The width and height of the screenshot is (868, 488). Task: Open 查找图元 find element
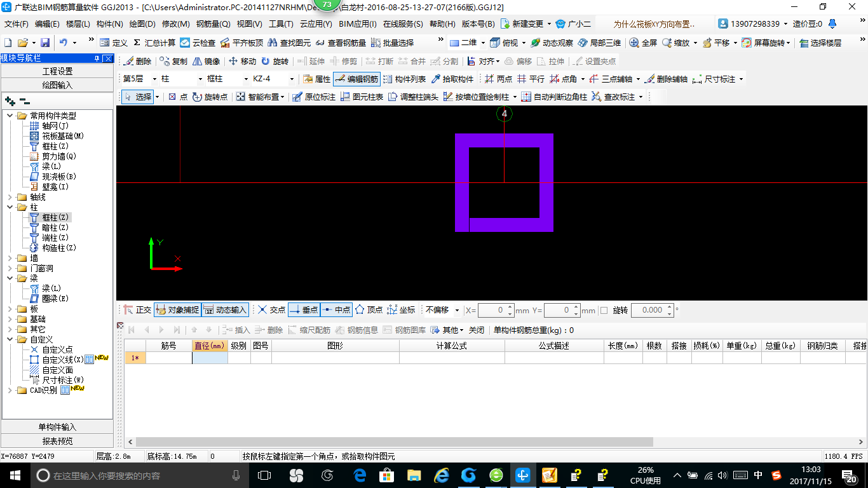click(x=289, y=43)
